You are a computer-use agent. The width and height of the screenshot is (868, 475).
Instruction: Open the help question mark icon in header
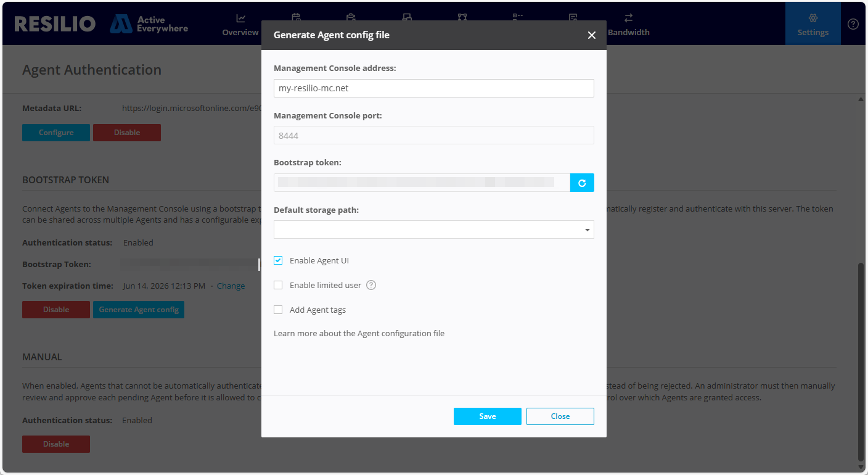point(853,24)
